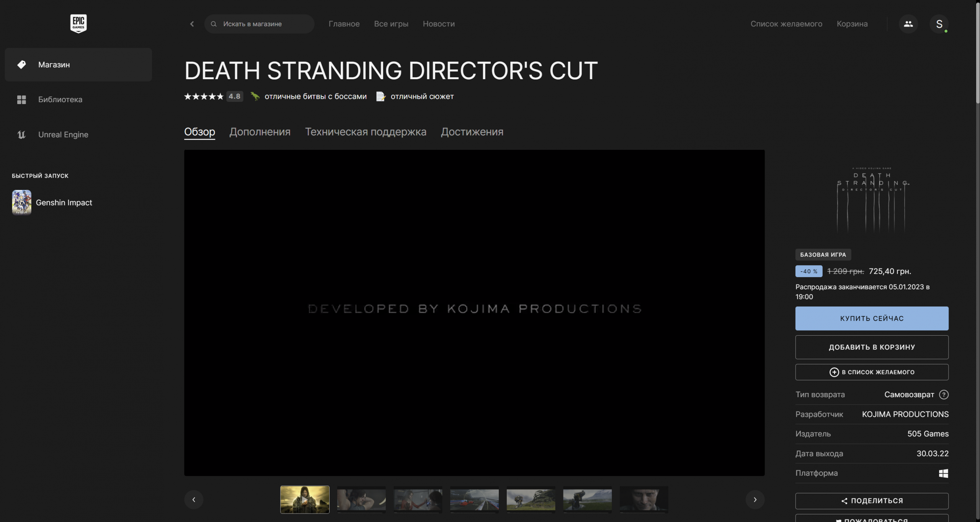Viewport: 980px width, 522px height.
Task: Click the 505 Games publisher name
Action: [928, 434]
